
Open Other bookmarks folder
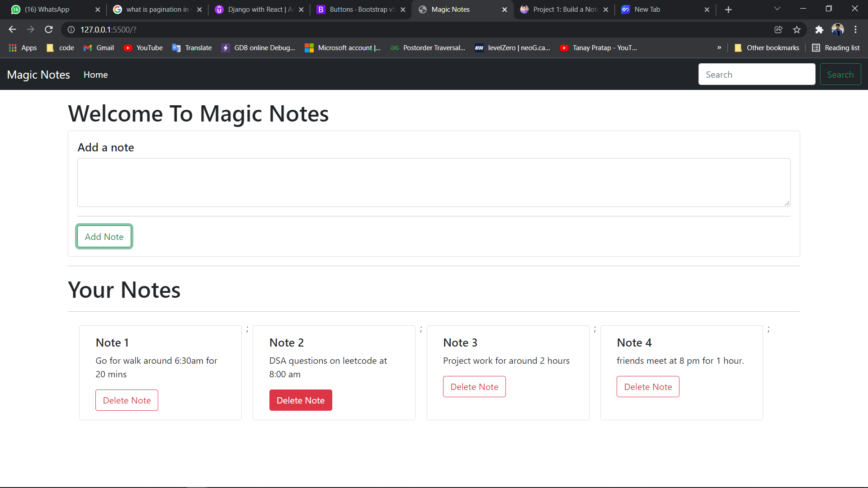coord(767,48)
